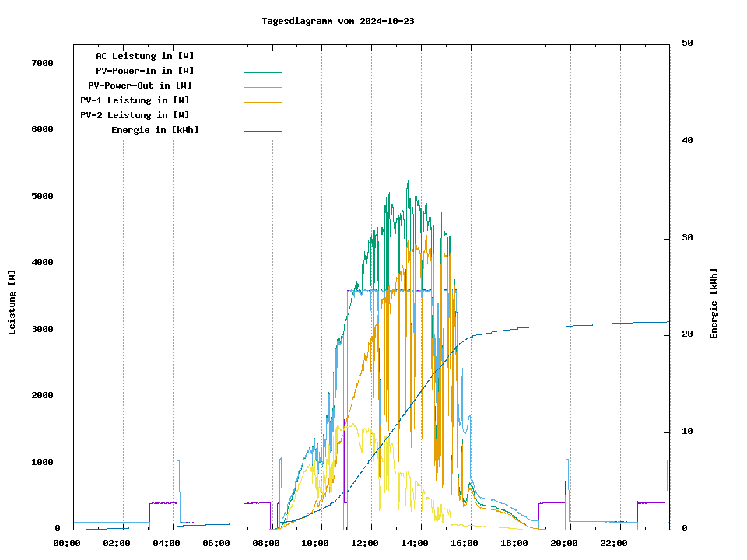The height and width of the screenshot is (560, 747).
Task: Click the 1000 value on the power axis
Action: coord(42,463)
